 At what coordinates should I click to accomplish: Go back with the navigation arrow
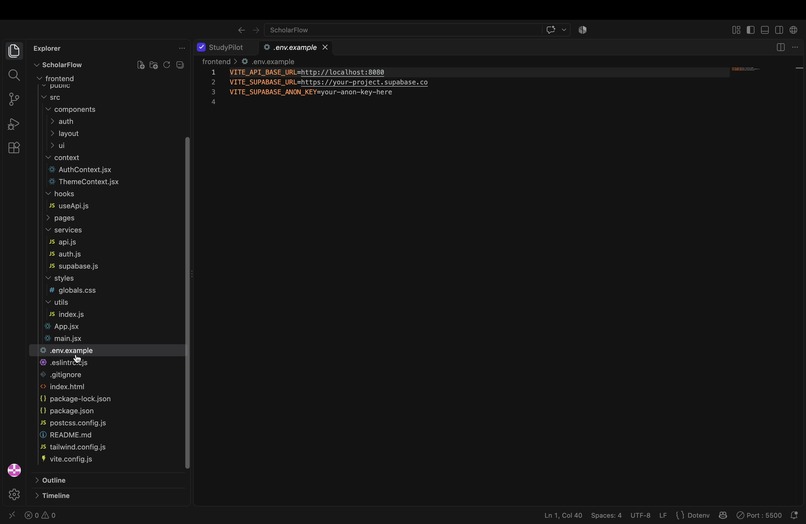241,30
